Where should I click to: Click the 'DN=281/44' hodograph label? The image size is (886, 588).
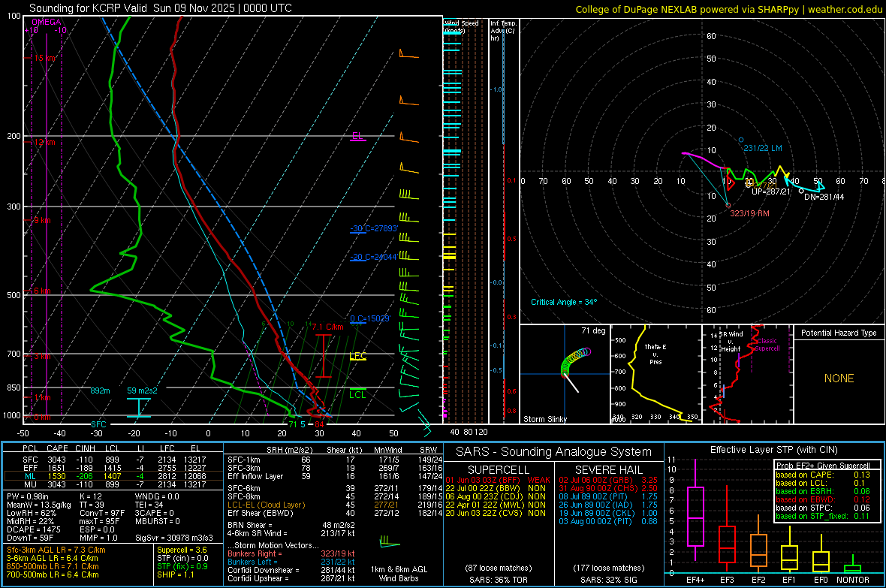[x=824, y=197]
